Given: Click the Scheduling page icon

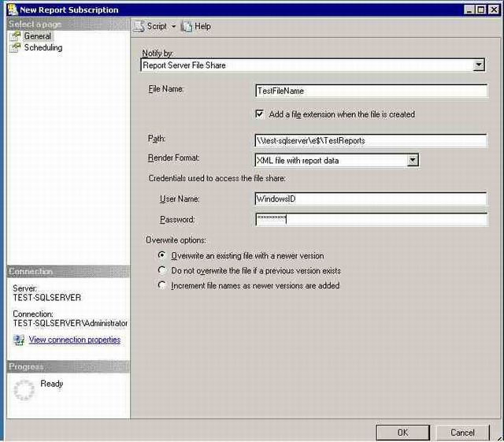Looking at the screenshot, I should pyautogui.click(x=15, y=47).
